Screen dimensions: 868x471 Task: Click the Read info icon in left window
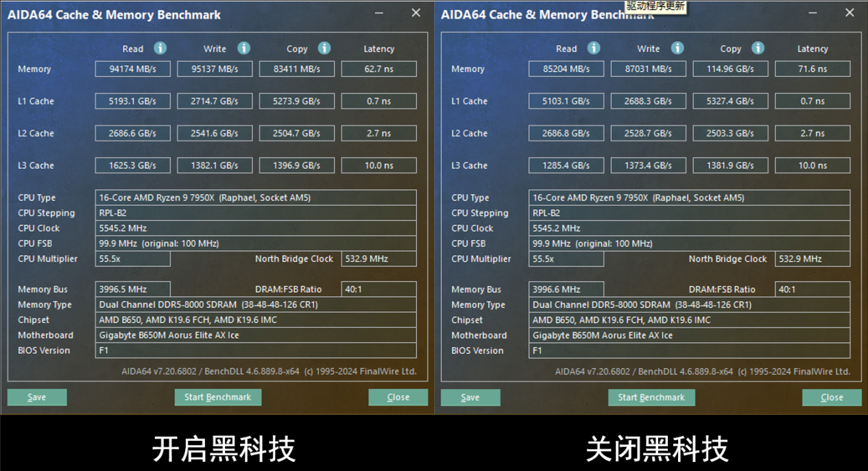pos(160,48)
